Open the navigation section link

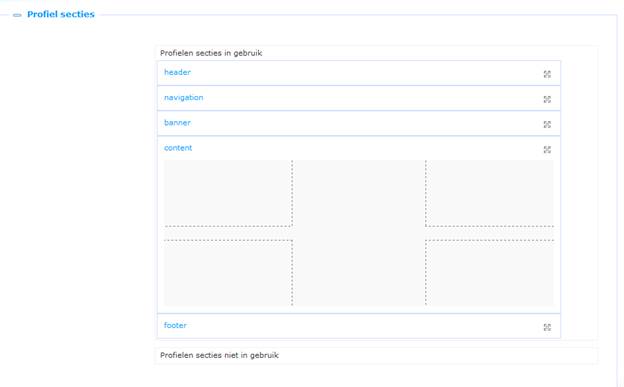tap(183, 98)
